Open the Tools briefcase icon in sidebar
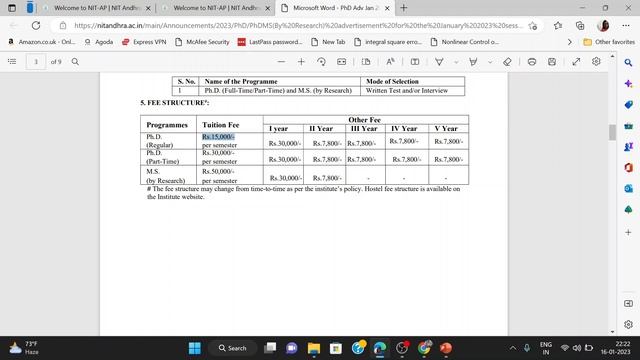This screenshot has height=360, width=640. [x=628, y=126]
